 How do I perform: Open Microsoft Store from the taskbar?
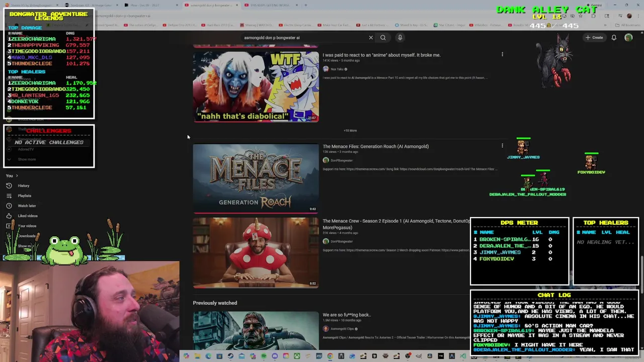point(219,356)
